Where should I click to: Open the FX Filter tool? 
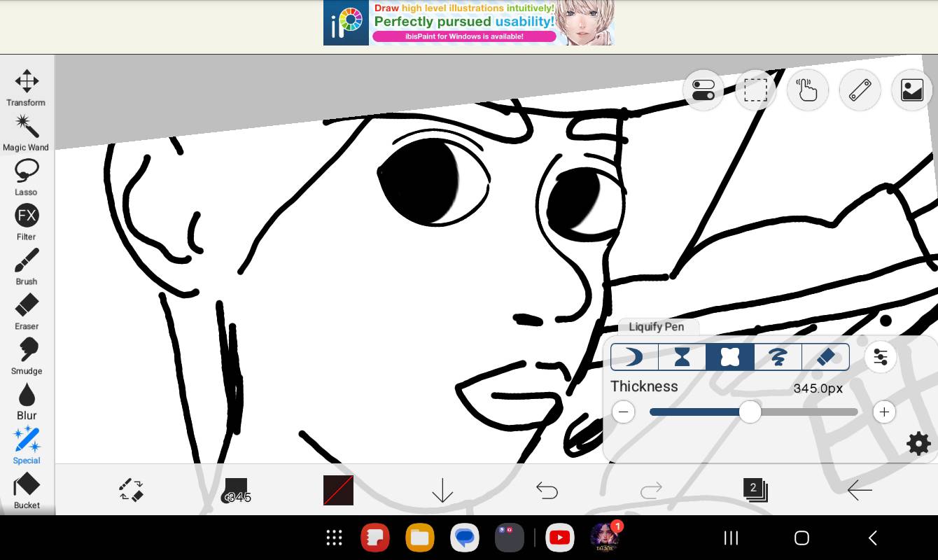(27, 221)
